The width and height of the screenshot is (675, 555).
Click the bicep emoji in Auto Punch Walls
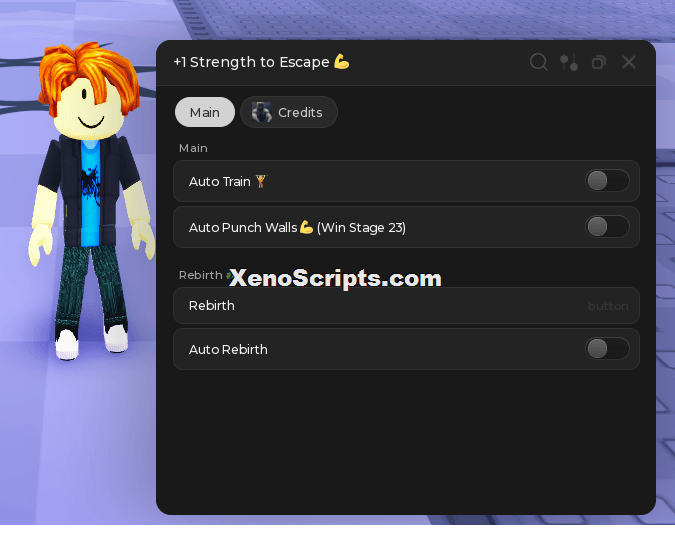[307, 227]
